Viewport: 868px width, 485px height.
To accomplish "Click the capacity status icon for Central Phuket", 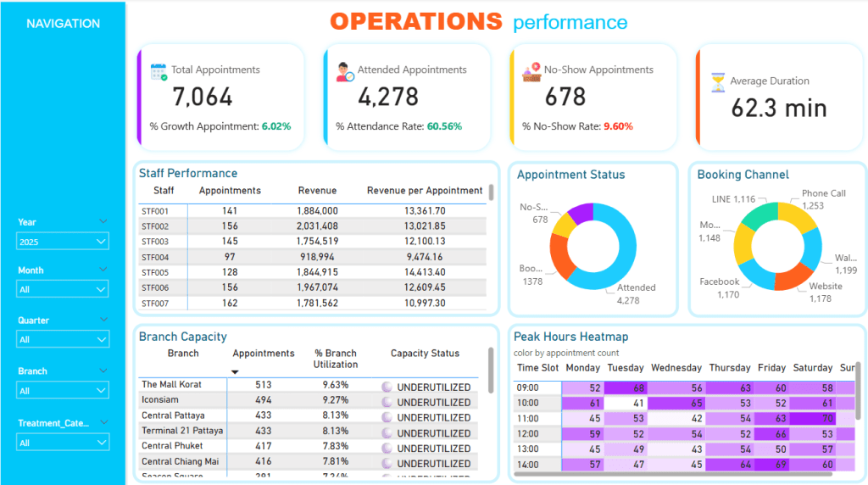I will pos(387,448).
